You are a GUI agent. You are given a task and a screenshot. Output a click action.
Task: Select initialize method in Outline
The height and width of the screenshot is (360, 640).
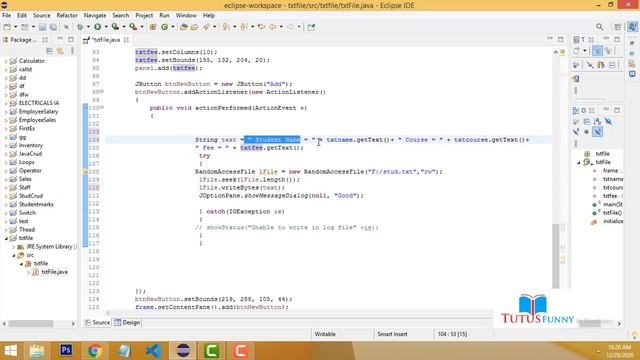613,221
